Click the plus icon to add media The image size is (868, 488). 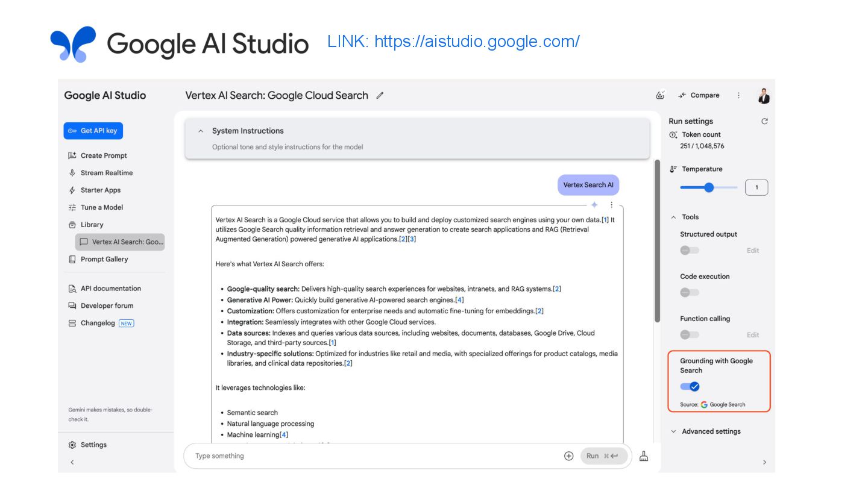(568, 456)
